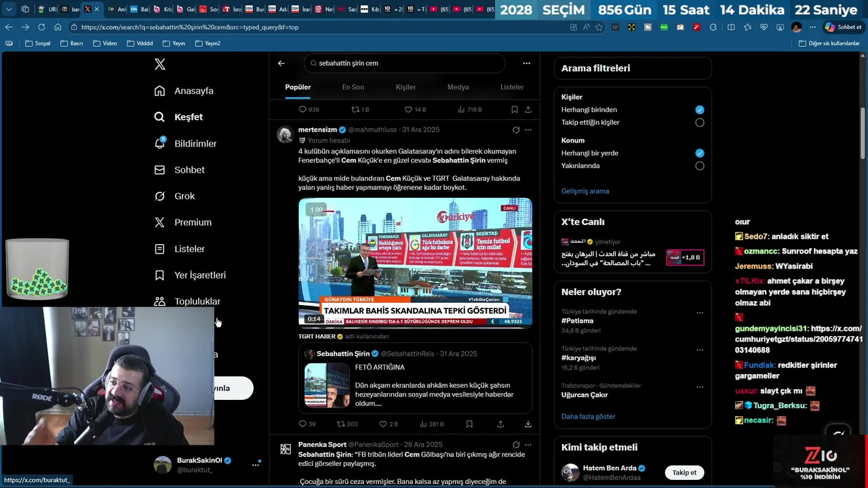Open Bildirimler notifications
Screen dimensions: 868x488
[185, 144]
